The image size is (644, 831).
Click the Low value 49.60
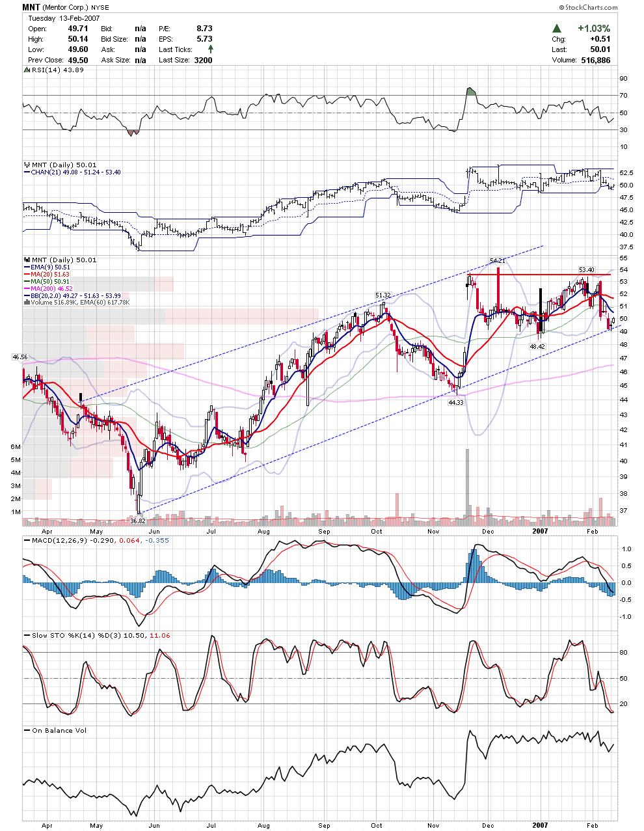[77, 49]
